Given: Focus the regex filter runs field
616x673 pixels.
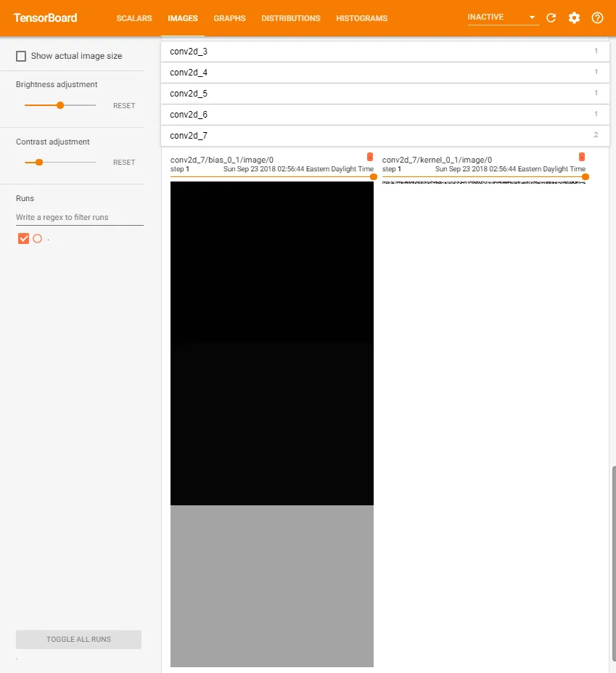Looking at the screenshot, I should click(79, 217).
